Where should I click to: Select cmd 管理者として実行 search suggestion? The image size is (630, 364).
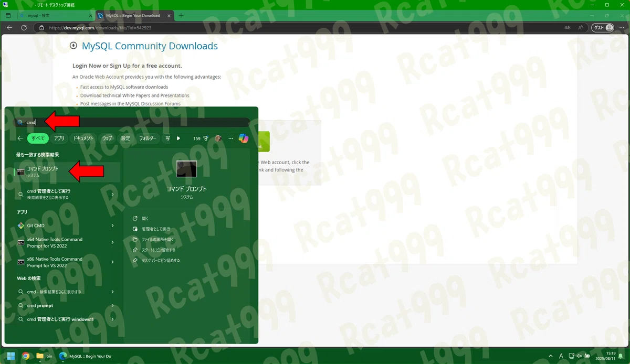(x=60, y=194)
